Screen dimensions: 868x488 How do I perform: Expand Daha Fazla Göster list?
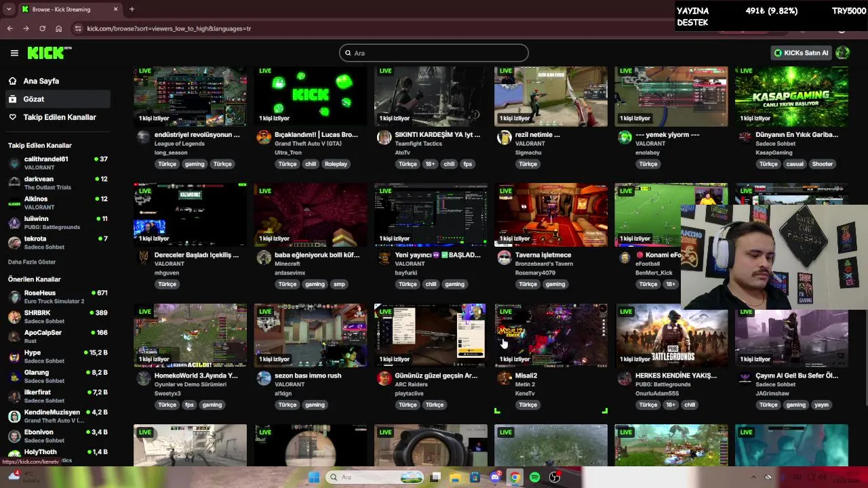[32, 262]
